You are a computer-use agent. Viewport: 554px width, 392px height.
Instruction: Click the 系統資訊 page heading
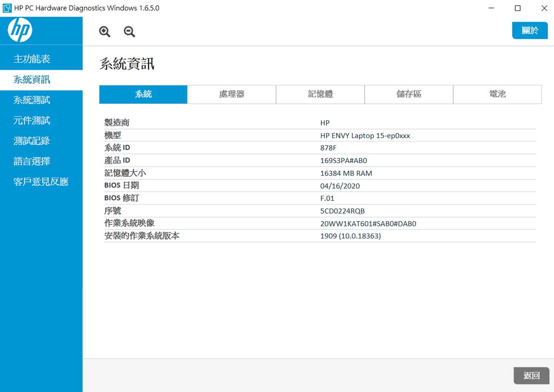(127, 64)
